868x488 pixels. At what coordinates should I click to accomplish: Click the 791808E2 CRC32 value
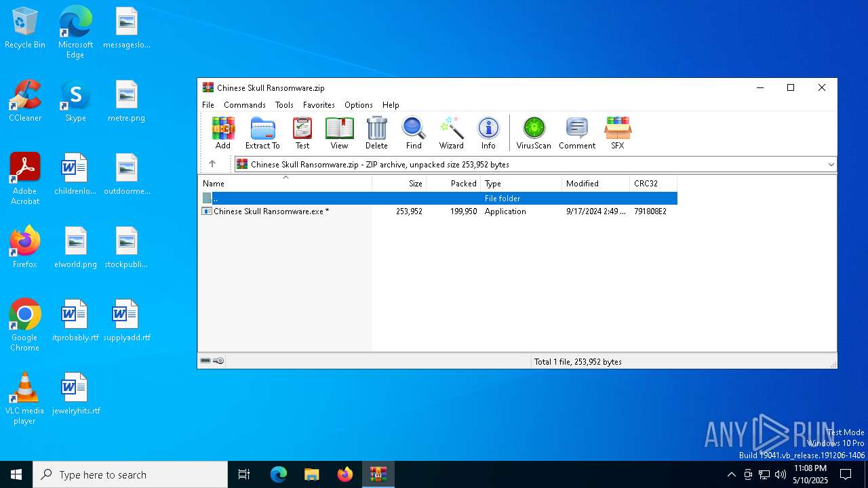click(x=650, y=211)
